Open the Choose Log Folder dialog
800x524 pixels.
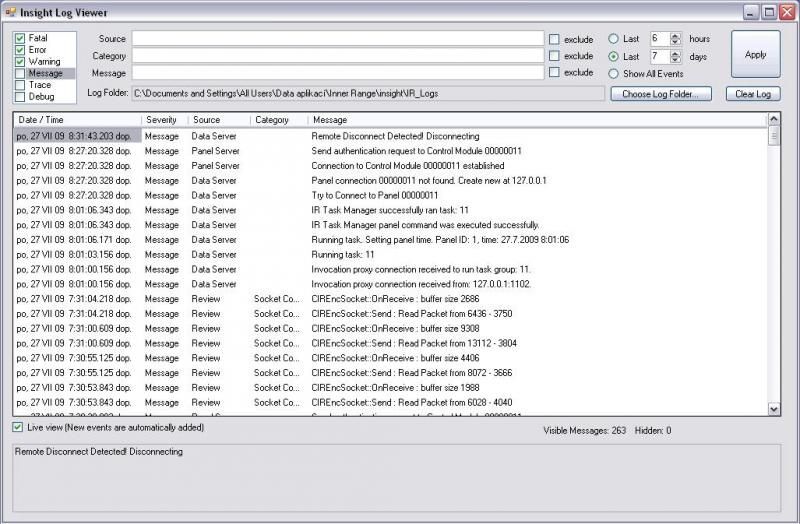coord(660,94)
